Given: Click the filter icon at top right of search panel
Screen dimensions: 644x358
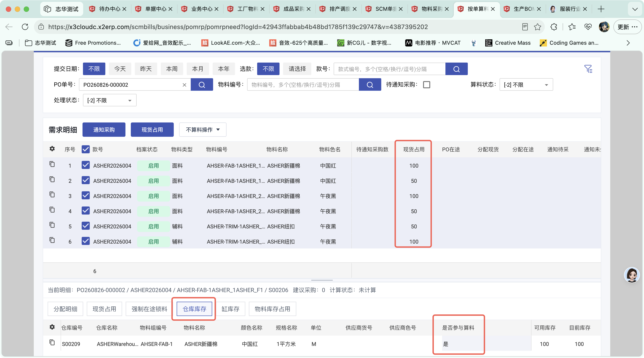Looking at the screenshot, I should 588,69.
